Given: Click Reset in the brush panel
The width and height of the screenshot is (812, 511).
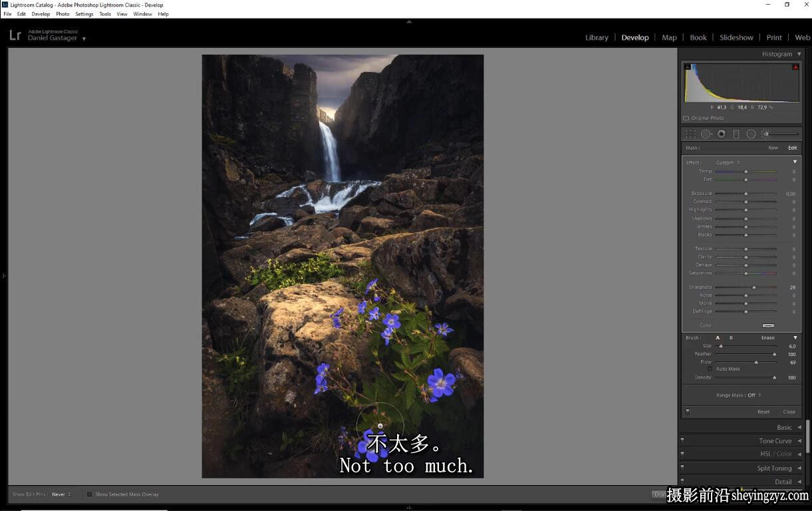Looking at the screenshot, I should (763, 412).
